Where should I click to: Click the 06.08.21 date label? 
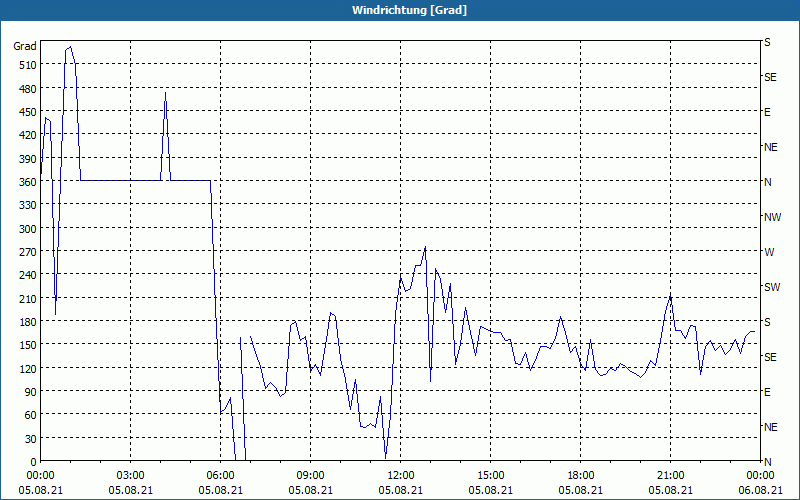pyautogui.click(x=760, y=490)
